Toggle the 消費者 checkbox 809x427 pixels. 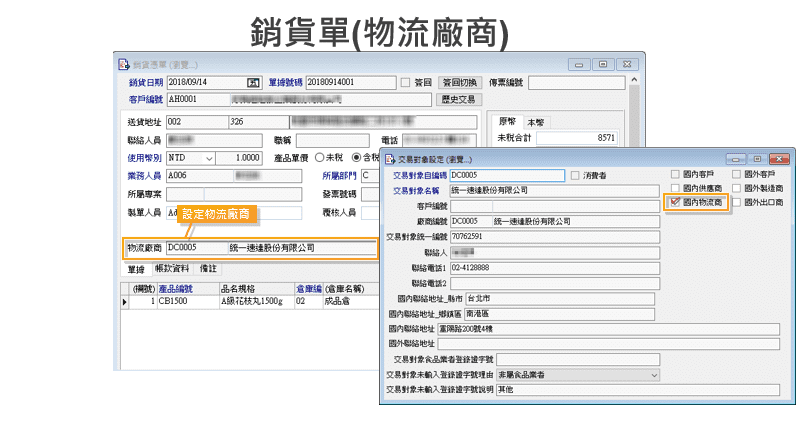click(x=575, y=176)
